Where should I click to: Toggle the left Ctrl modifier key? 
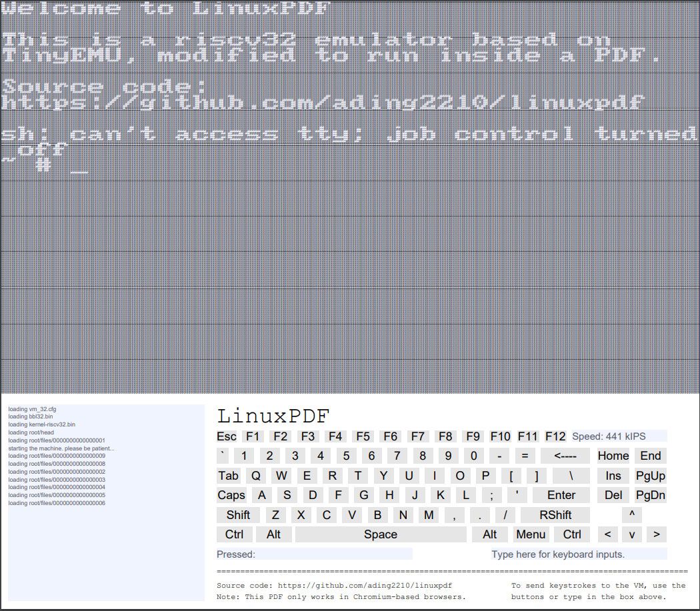[234, 534]
